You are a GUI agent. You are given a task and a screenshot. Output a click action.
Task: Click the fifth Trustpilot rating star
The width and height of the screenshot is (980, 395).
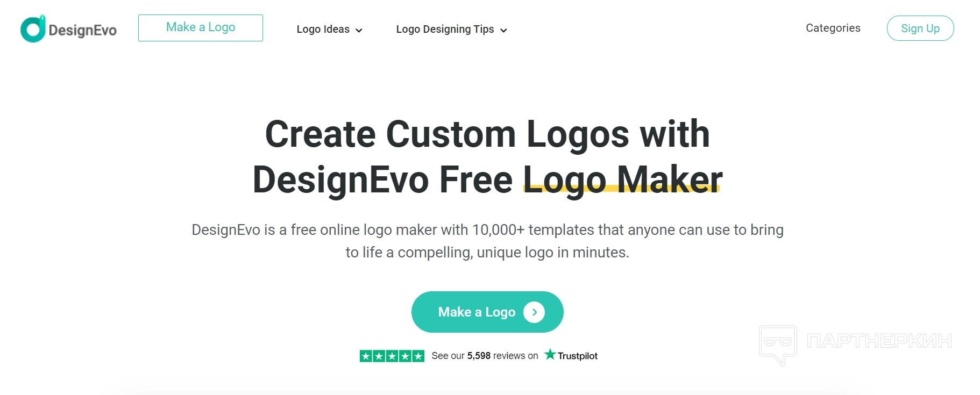[418, 356]
